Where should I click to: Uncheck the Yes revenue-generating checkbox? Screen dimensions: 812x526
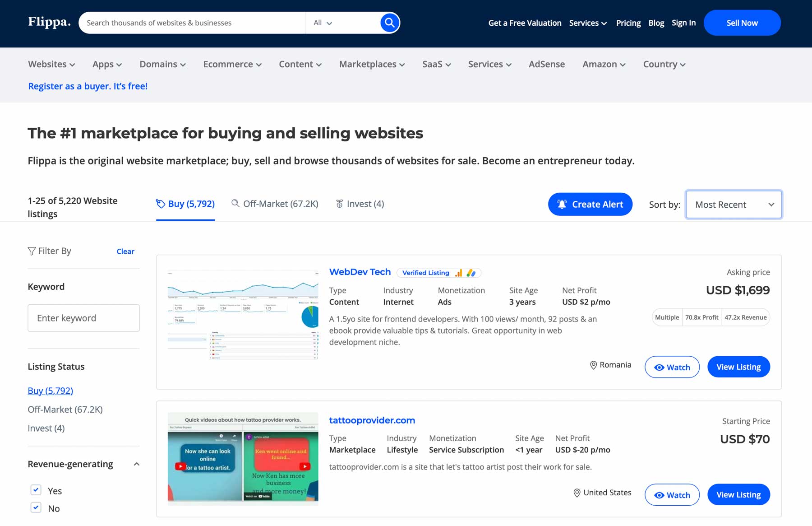click(36, 489)
